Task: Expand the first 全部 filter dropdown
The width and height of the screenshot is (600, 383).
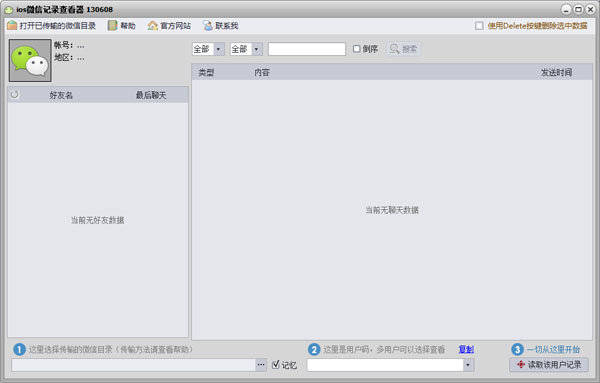Action: pos(218,49)
